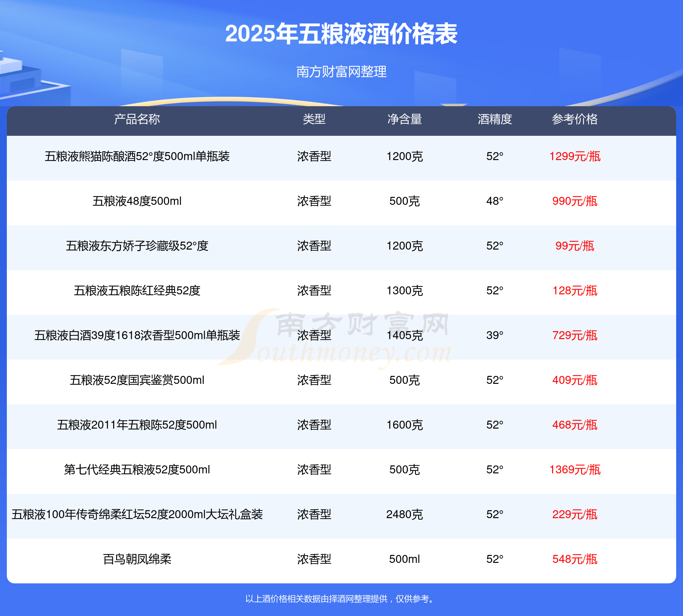Select the price "468元/瓶"
Viewport: 683px width, 616px height.
point(575,425)
